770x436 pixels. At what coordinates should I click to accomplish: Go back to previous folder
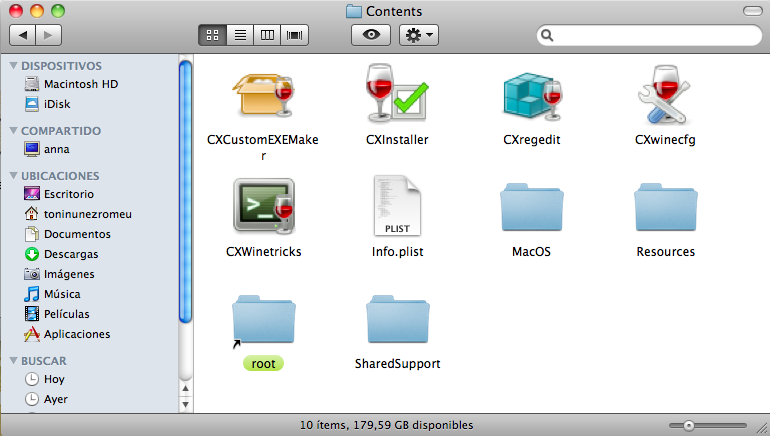(23, 35)
